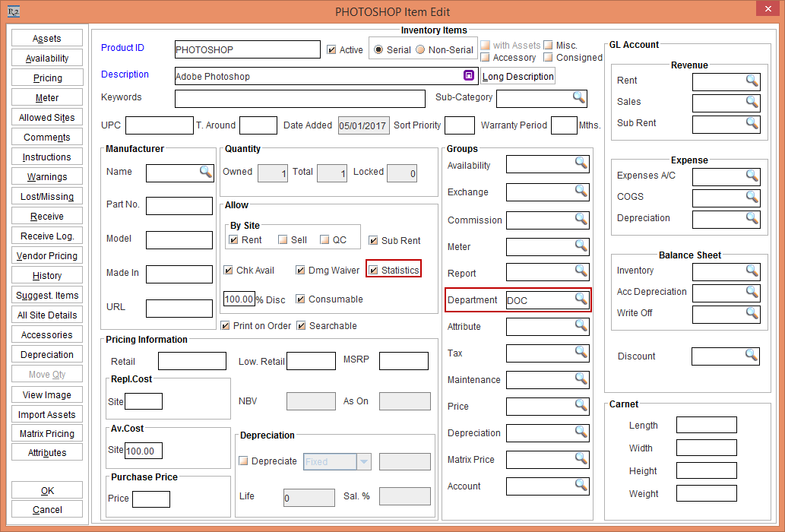Open Vendor Pricing
The height and width of the screenshot is (532, 785).
[47, 255]
